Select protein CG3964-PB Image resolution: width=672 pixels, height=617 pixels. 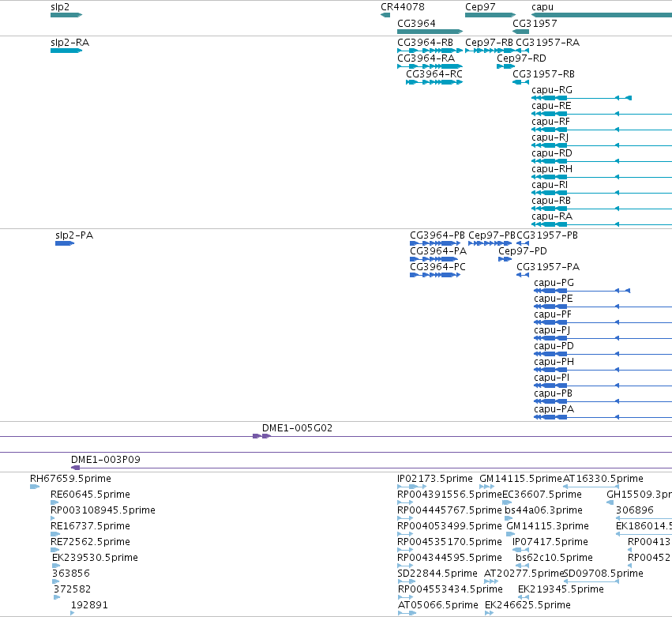(x=437, y=235)
